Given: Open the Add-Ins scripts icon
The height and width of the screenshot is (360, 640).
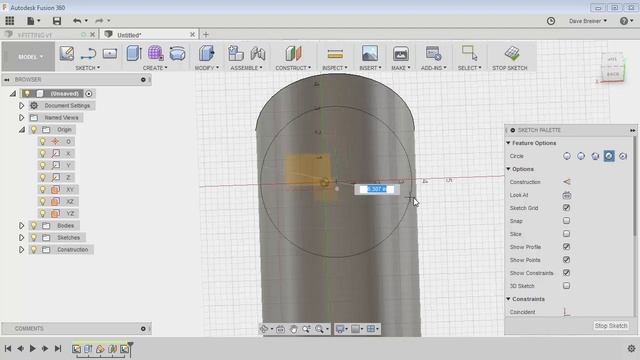Looking at the screenshot, I should (433, 53).
